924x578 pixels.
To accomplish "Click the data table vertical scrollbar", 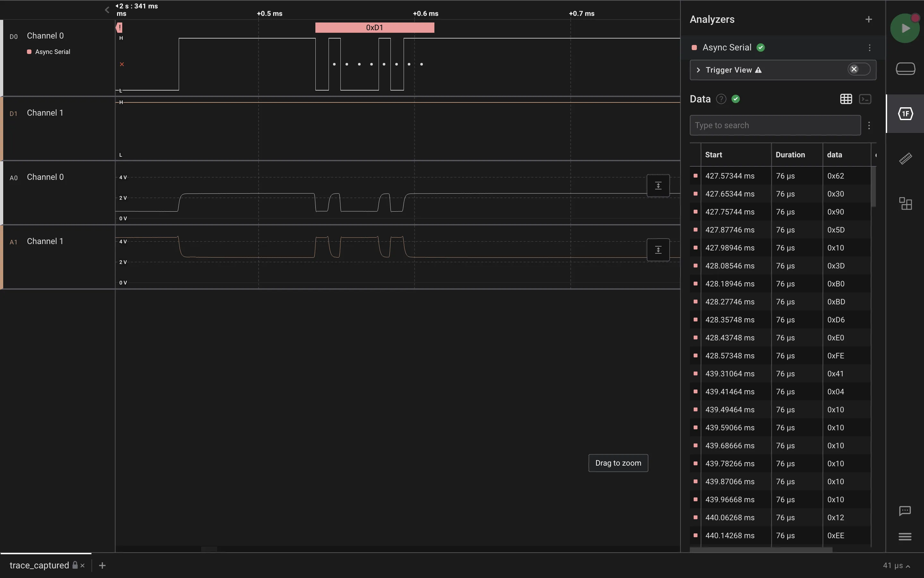I will pos(873,187).
